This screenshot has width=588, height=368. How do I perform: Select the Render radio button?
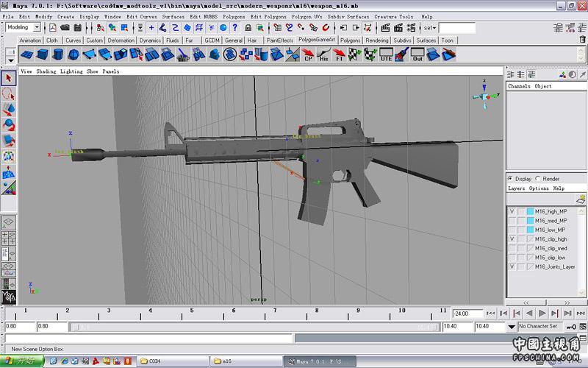(538, 178)
